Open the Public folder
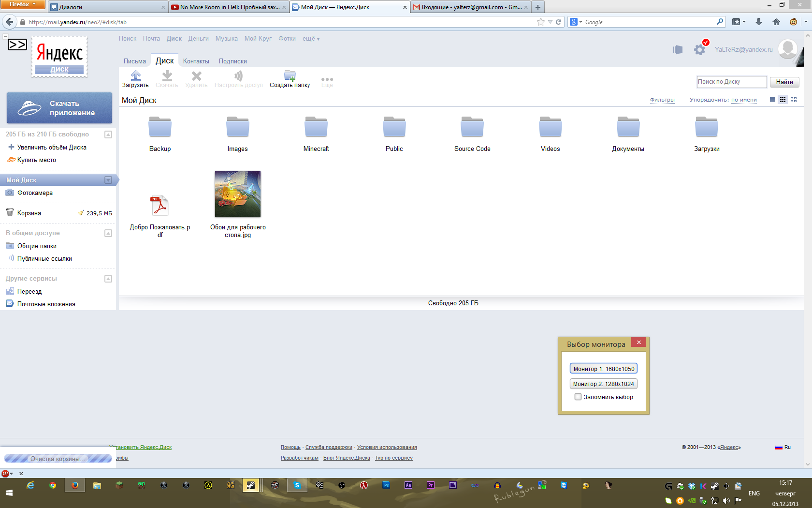This screenshot has height=508, width=812. pos(394,127)
